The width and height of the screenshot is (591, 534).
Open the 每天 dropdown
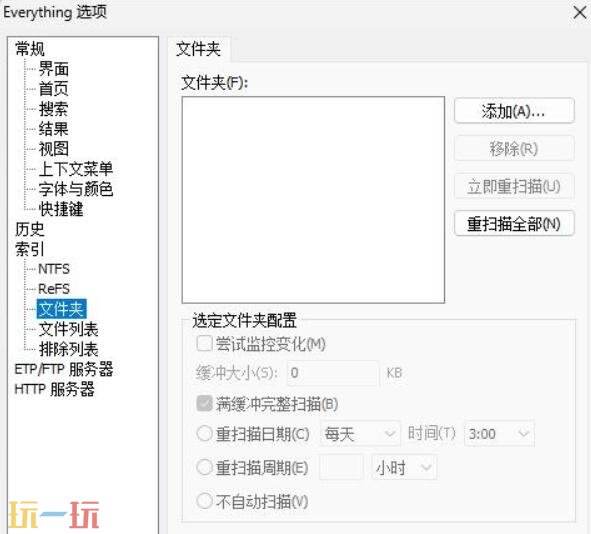pyautogui.click(x=360, y=434)
